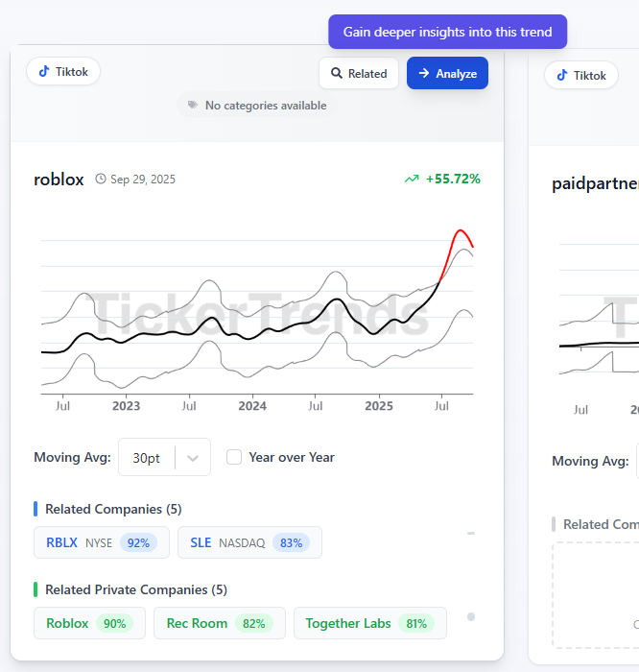
Task: Expand the moving average chevron arrow
Action: 193,458
